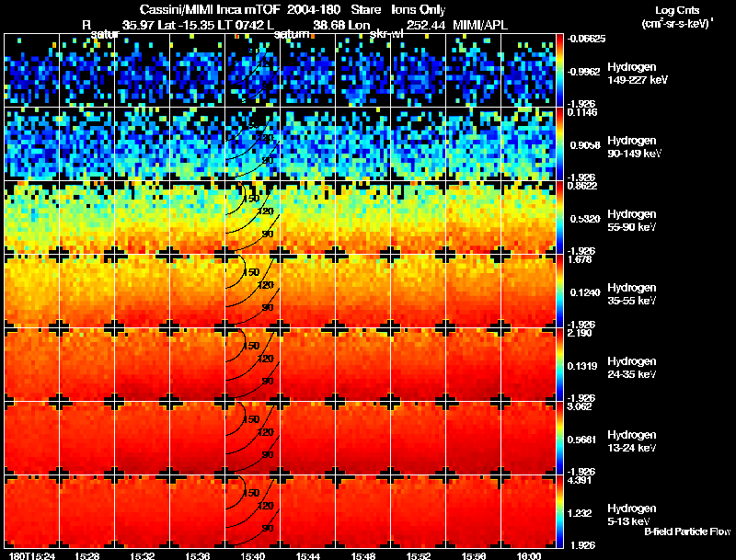Image resolution: width=736 pixels, height=560 pixels.
Task: Open the 15:24 panel in the 149-227 keV row
Action: pyautogui.click(x=32, y=71)
